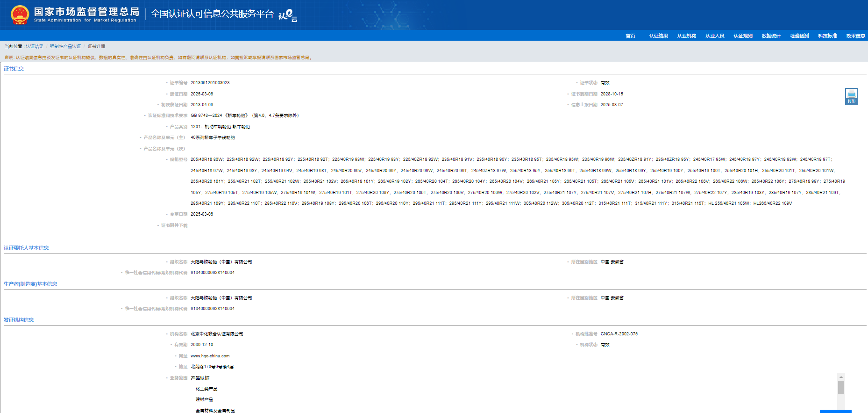Click the 机构批准号 field label
The height and width of the screenshot is (413, 868).
[x=586, y=334]
